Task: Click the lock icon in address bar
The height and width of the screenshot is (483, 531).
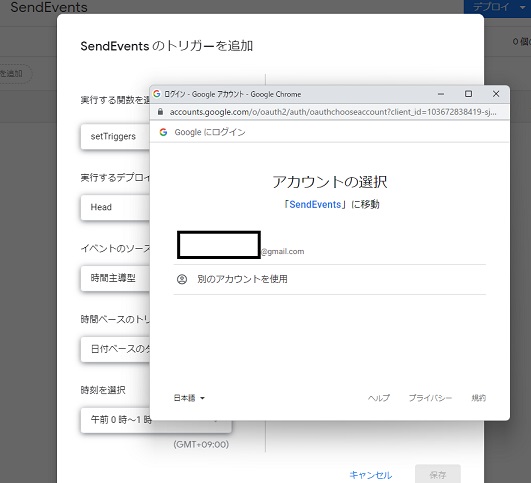Action: (160, 111)
